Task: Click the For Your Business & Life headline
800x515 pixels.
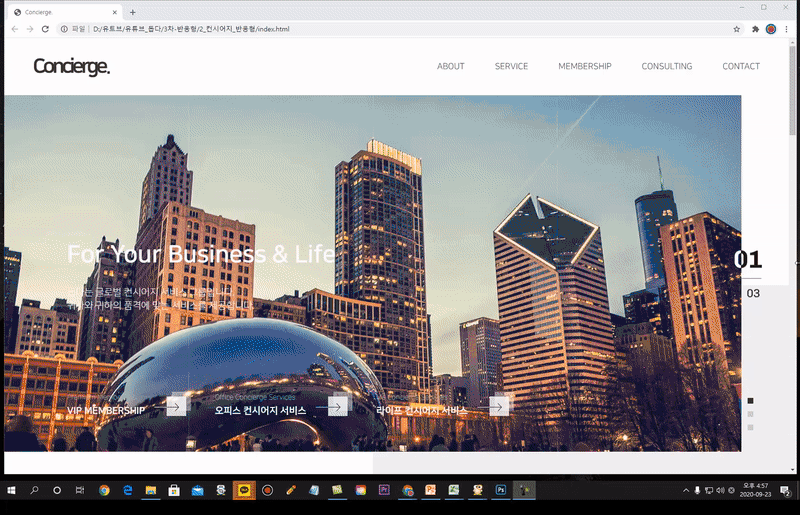Action: [201, 254]
